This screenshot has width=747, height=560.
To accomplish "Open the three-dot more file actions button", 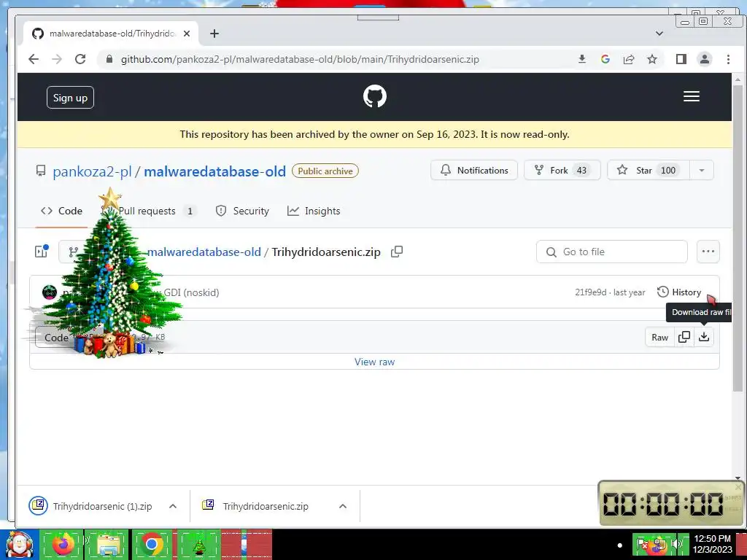I will click(x=708, y=252).
